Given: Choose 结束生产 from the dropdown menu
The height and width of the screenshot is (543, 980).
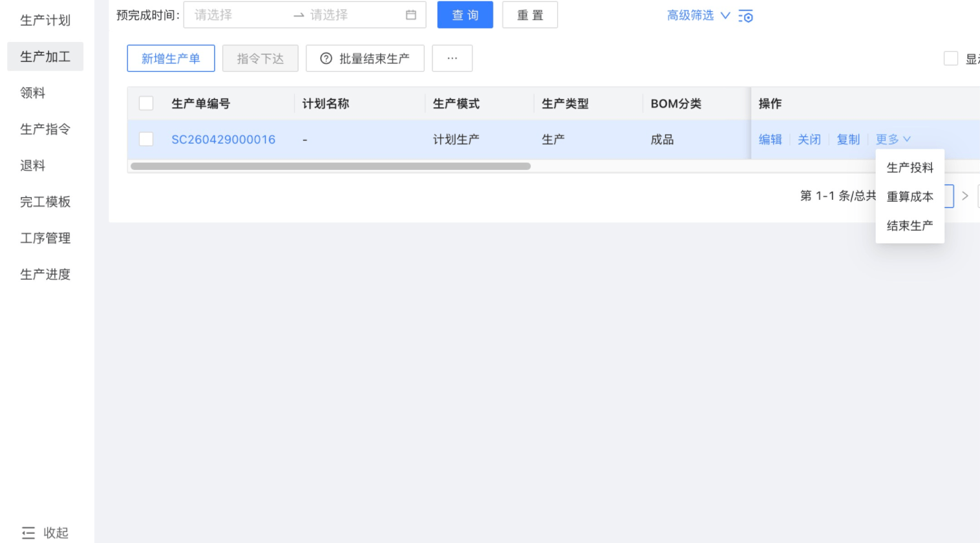Looking at the screenshot, I should click(910, 226).
